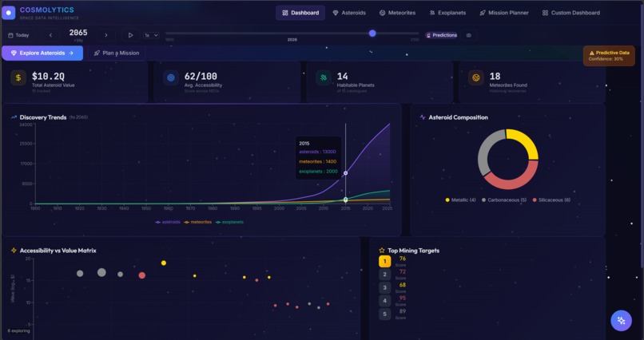Go to previous year arrow
This screenshot has width=644, height=340.
50,35
